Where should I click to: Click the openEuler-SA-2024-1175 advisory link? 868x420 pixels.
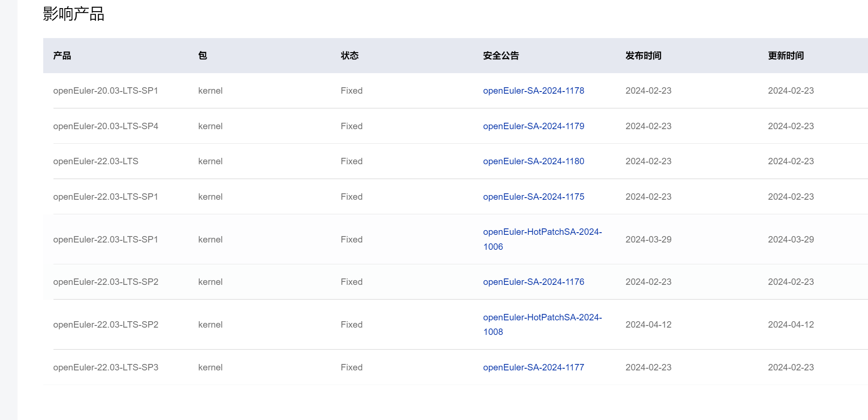(533, 197)
